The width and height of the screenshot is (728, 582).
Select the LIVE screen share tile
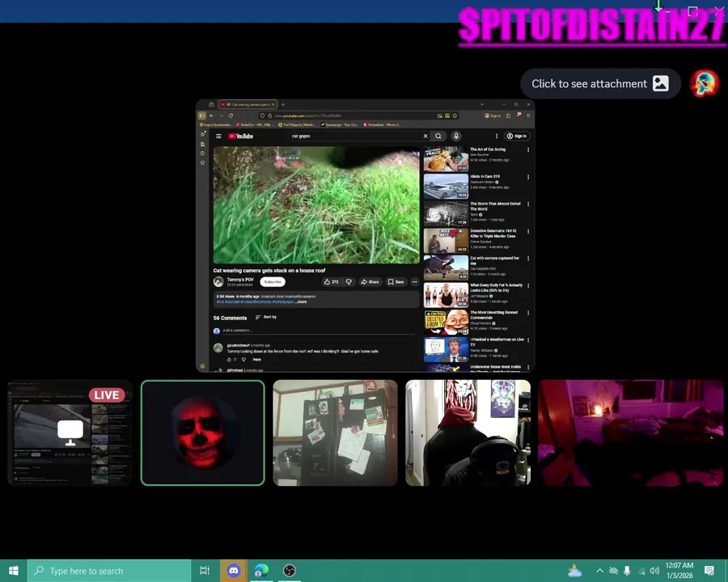pyautogui.click(x=70, y=432)
